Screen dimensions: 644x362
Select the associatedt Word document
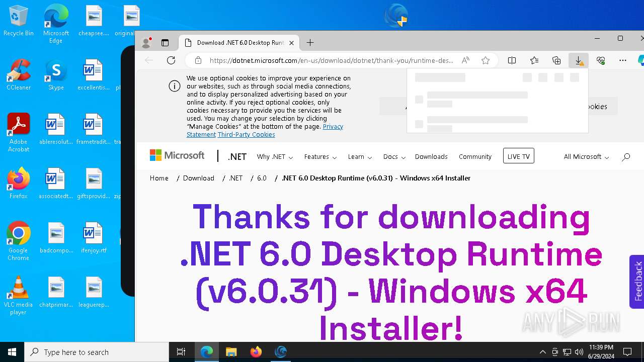pyautogui.click(x=56, y=184)
